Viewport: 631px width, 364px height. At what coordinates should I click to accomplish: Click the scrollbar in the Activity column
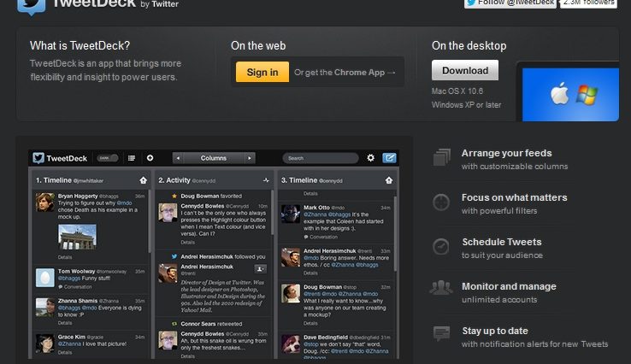pos(273,213)
